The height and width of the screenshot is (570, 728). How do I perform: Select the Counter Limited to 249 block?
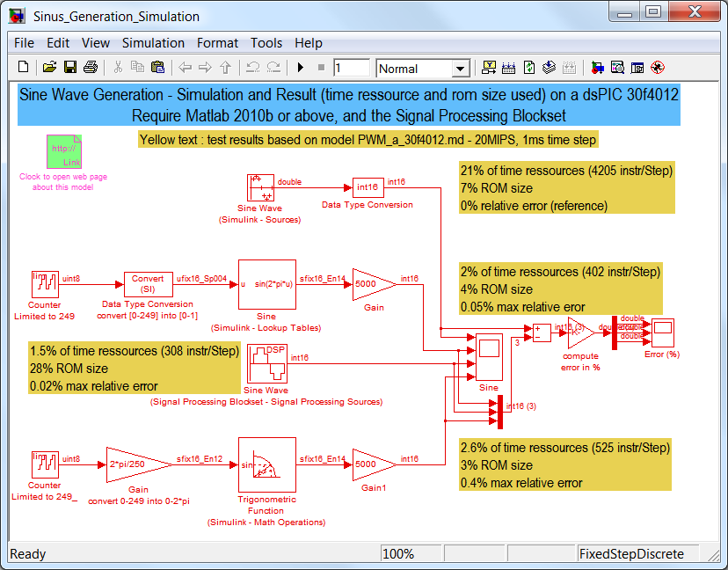click(x=45, y=284)
